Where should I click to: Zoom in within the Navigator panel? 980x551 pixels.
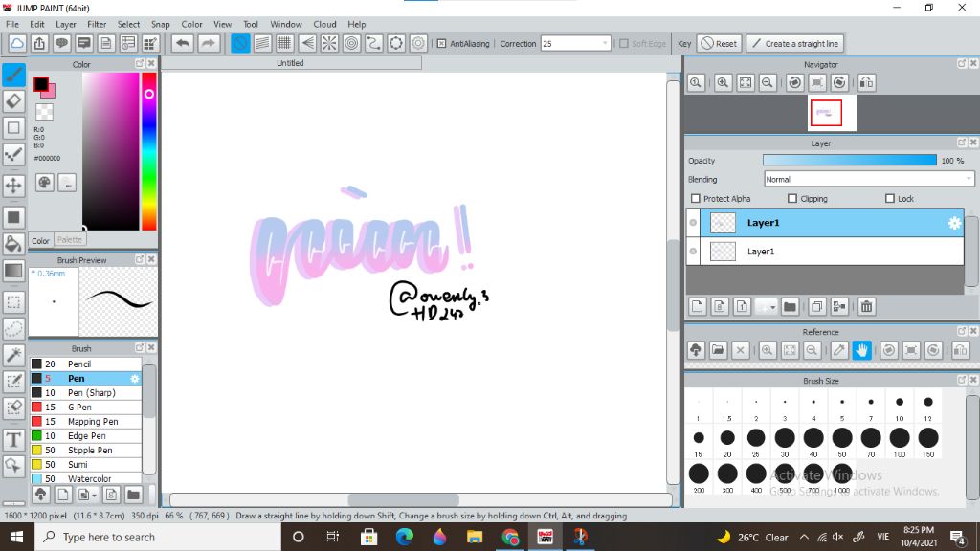click(723, 82)
